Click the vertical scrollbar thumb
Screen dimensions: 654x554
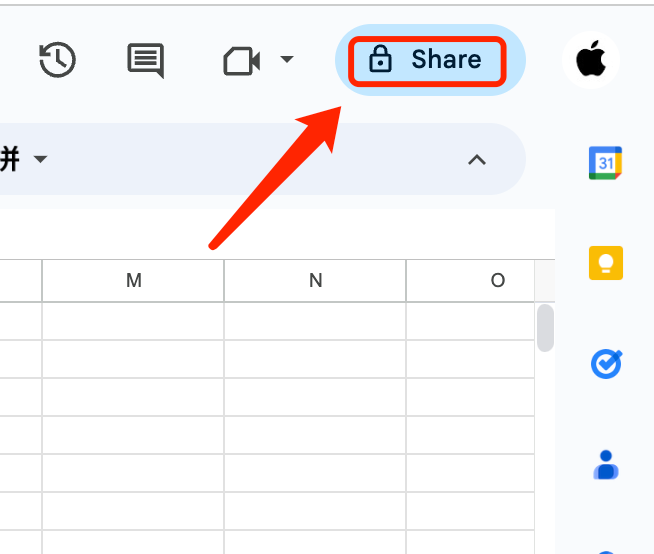[x=545, y=328]
